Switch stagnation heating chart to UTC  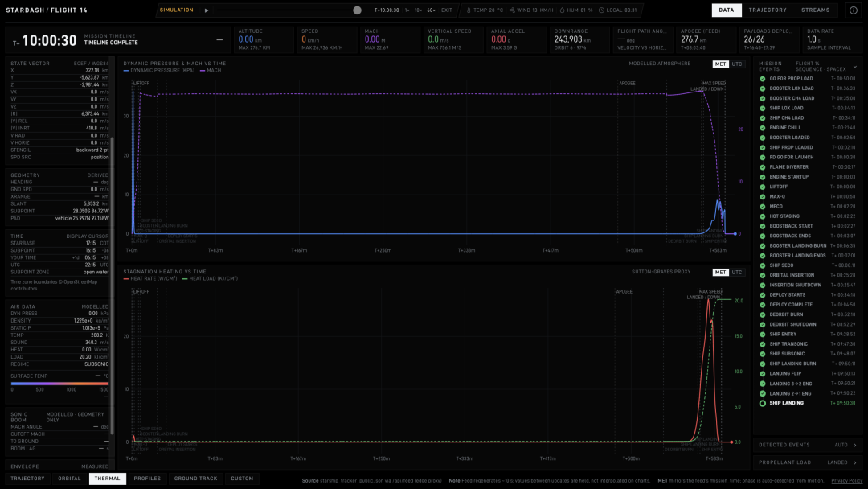point(737,273)
